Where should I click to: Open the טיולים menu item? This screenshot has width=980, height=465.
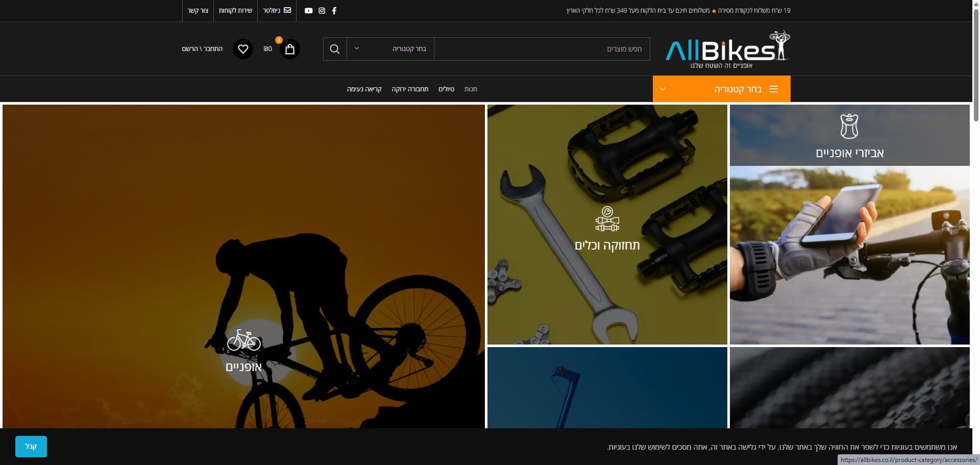click(446, 89)
